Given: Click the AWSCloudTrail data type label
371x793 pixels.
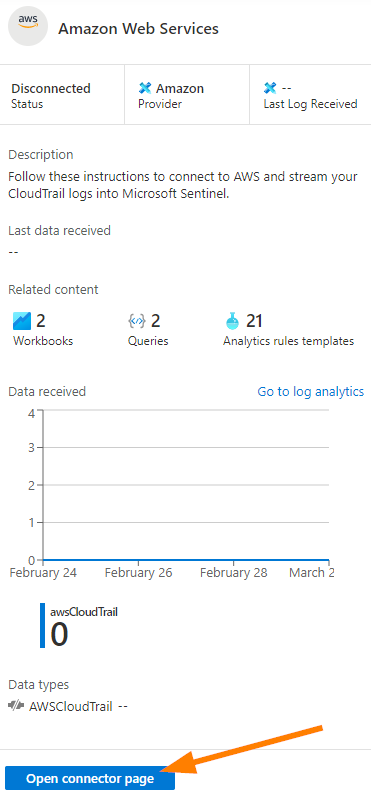Looking at the screenshot, I should (71, 706).
